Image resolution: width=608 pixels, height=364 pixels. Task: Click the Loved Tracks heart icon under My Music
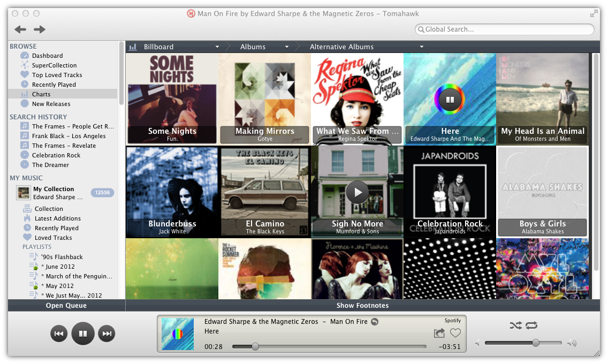click(27, 237)
